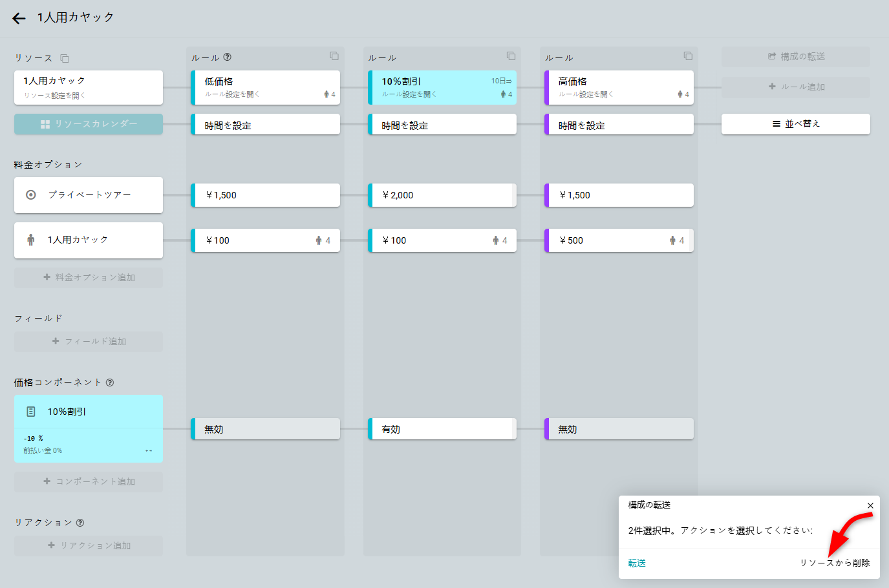Click the back arrow beside 1人用カヤック title
This screenshot has width=889, height=588.
[x=19, y=18]
